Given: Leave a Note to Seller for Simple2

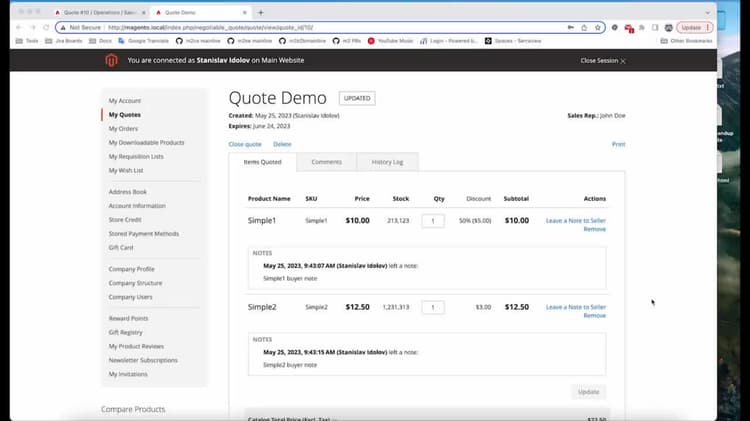Looking at the screenshot, I should 576,307.
